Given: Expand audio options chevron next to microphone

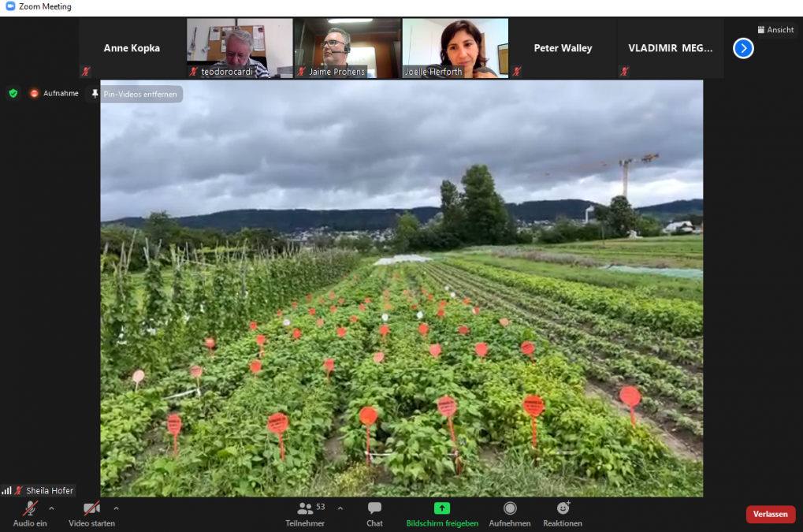Looking at the screenshot, I should (52, 508).
